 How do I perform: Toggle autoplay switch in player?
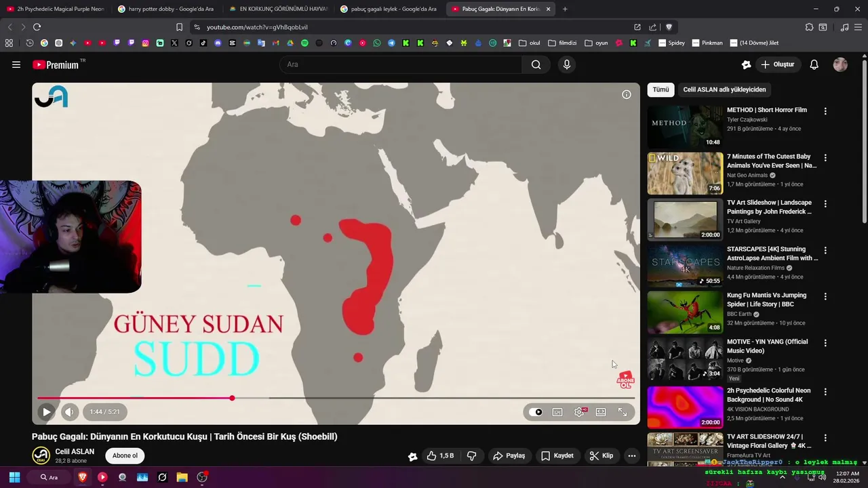[536, 412]
